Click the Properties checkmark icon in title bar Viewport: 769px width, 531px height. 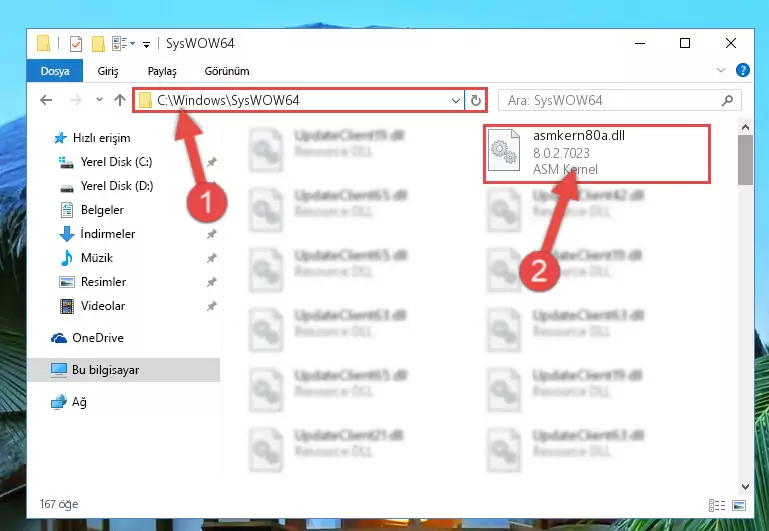[76, 44]
